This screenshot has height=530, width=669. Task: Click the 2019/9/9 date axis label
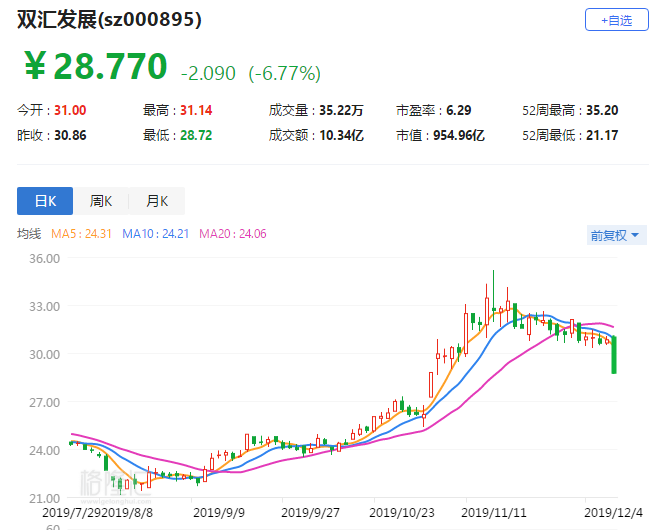pyautogui.click(x=219, y=513)
